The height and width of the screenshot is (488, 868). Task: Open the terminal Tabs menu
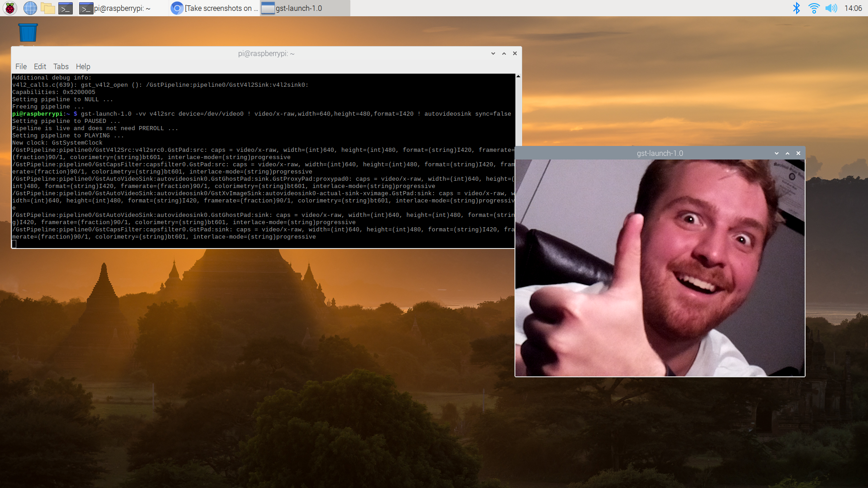click(x=61, y=66)
